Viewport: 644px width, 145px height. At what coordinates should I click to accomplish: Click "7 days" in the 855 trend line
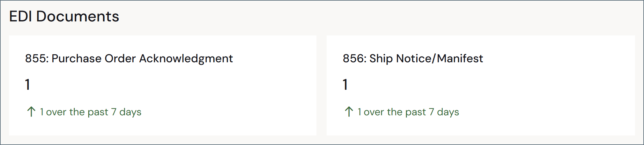126,112
